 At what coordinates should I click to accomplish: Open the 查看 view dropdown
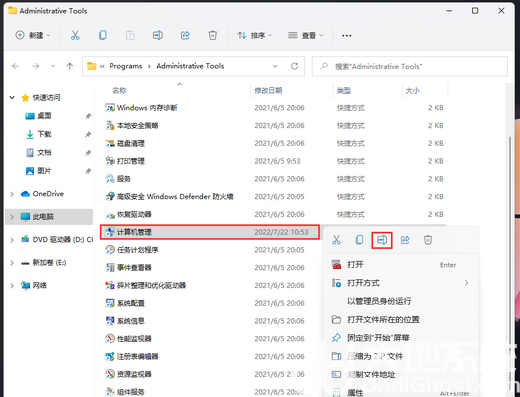point(306,35)
